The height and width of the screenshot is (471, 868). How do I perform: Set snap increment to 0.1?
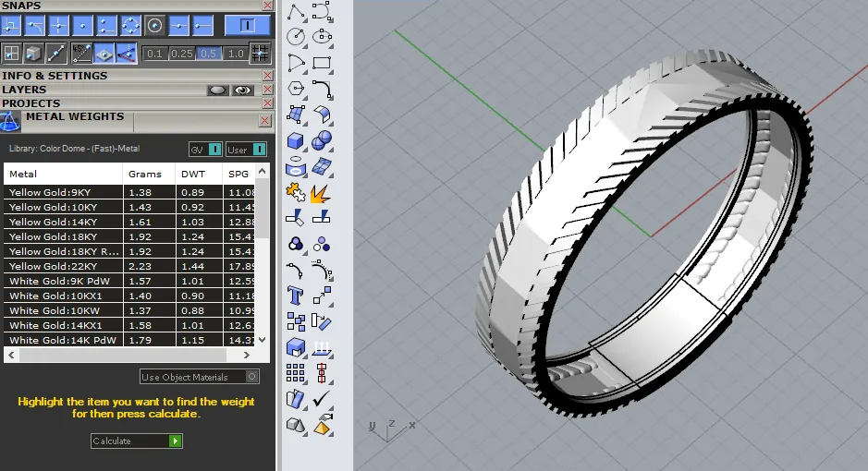154,54
